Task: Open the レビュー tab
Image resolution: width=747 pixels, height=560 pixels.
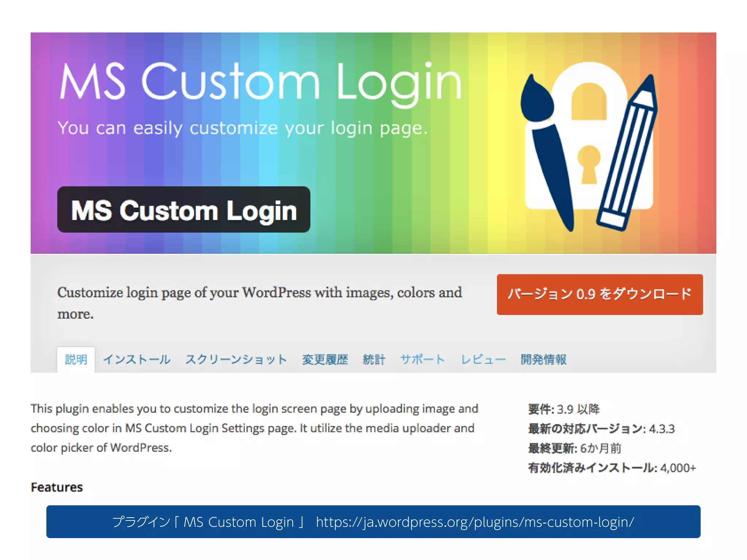Action: (x=483, y=359)
